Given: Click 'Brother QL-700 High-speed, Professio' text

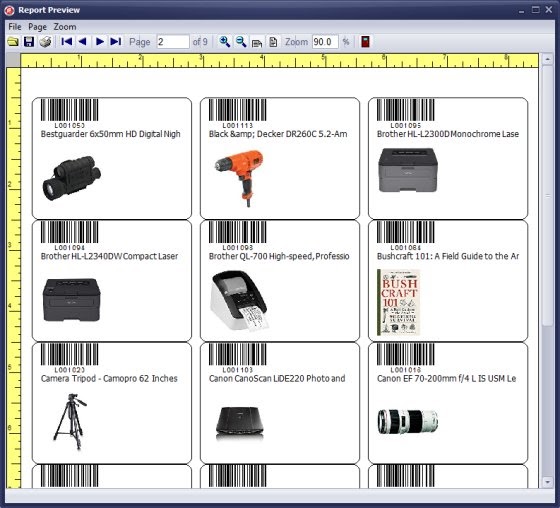Looking at the screenshot, I should tap(279, 256).
